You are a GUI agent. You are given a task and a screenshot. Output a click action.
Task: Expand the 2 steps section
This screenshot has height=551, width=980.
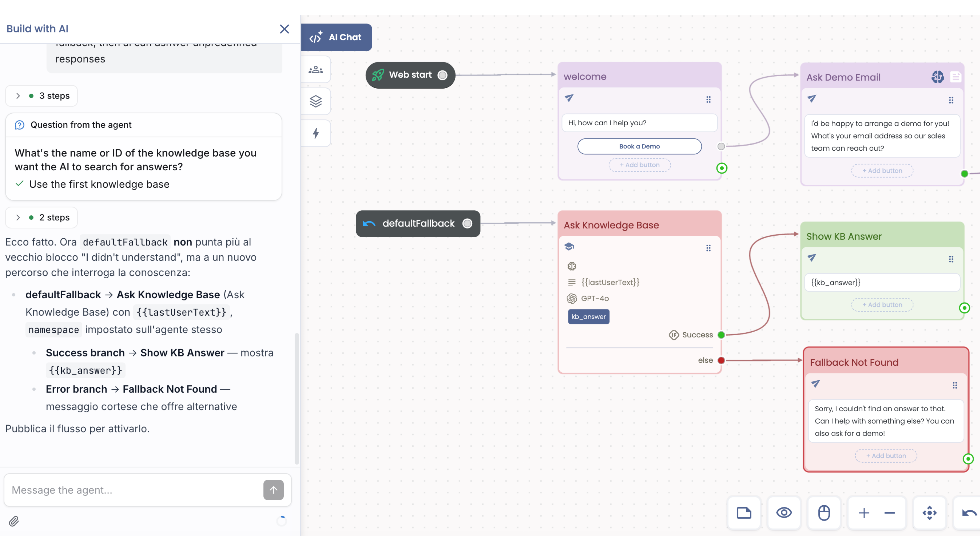(x=42, y=217)
